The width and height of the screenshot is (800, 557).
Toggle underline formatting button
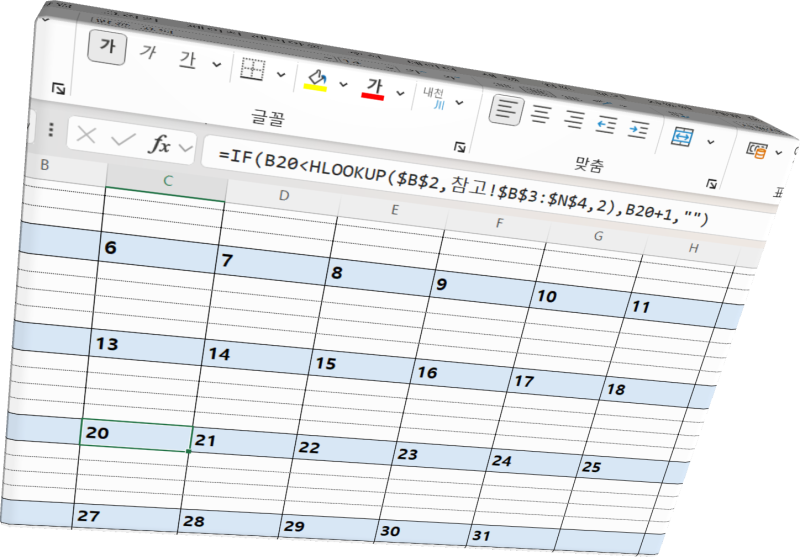[x=188, y=59]
